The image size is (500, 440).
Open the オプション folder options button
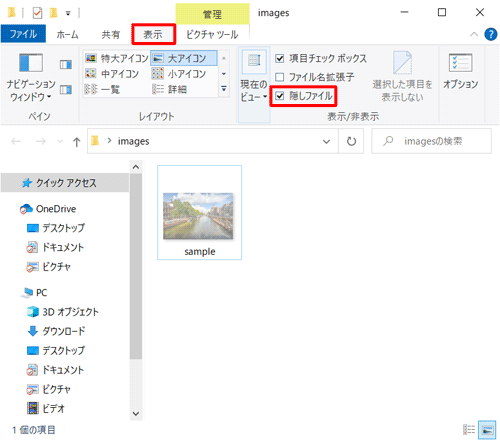(x=460, y=71)
